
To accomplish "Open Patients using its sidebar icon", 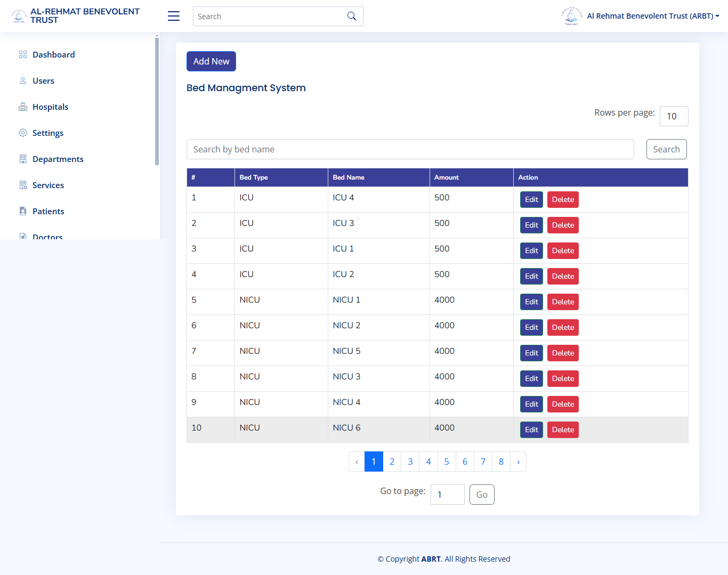I will [x=22, y=211].
